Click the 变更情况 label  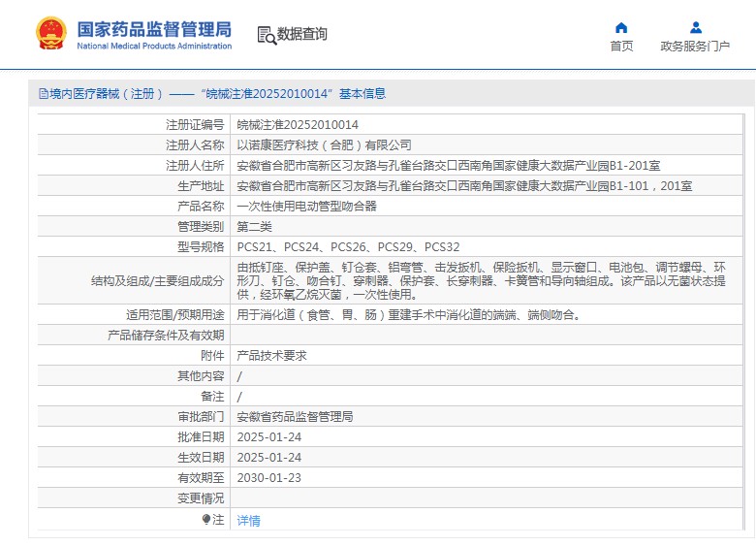(x=201, y=498)
